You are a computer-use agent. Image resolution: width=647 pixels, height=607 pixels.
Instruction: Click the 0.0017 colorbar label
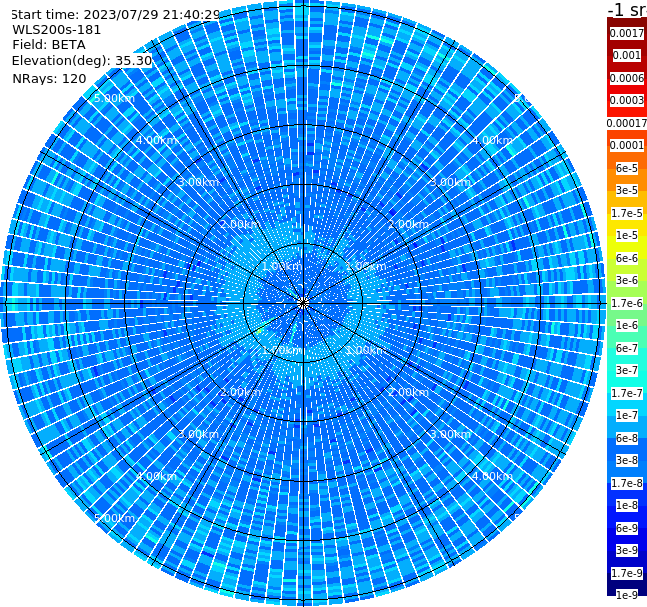tap(627, 33)
